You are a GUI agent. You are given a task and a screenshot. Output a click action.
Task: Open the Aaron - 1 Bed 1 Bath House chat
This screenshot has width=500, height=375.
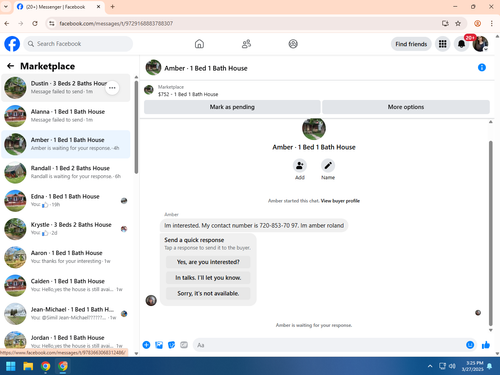click(66, 257)
